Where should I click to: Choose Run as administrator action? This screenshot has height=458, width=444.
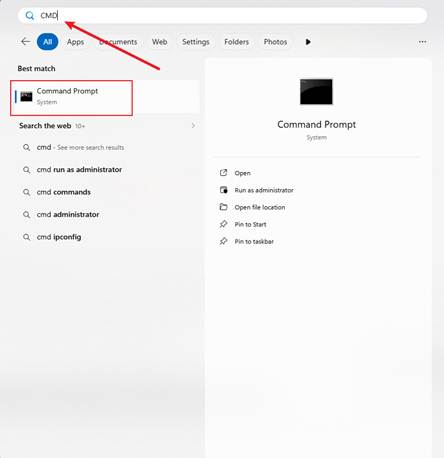264,190
